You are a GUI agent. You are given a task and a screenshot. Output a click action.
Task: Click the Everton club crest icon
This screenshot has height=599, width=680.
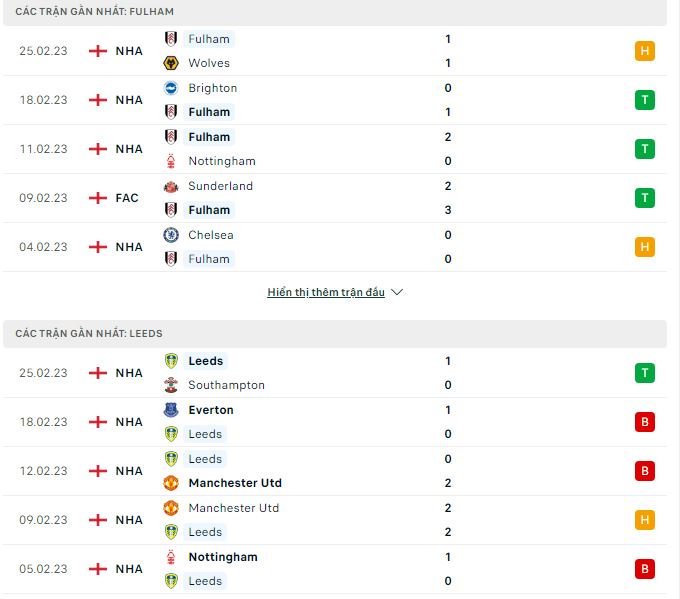pos(171,410)
